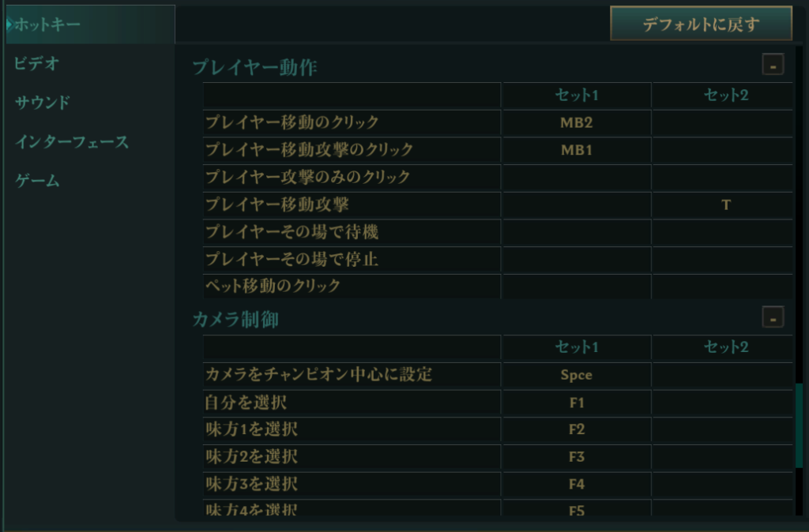Set セット1 key for ペット移動のクリック
Image resolution: width=809 pixels, height=532 pixels.
[x=576, y=286]
